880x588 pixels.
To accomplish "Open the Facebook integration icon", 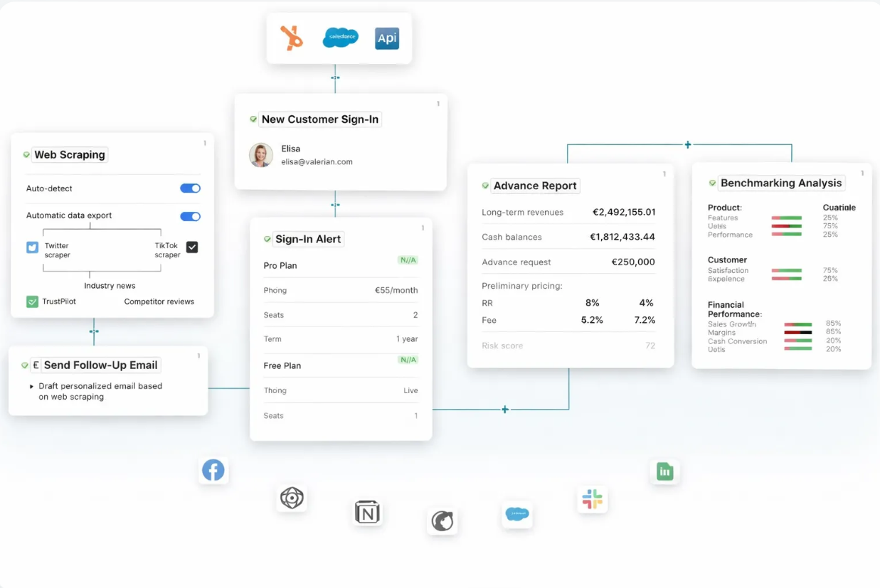I will 213,470.
